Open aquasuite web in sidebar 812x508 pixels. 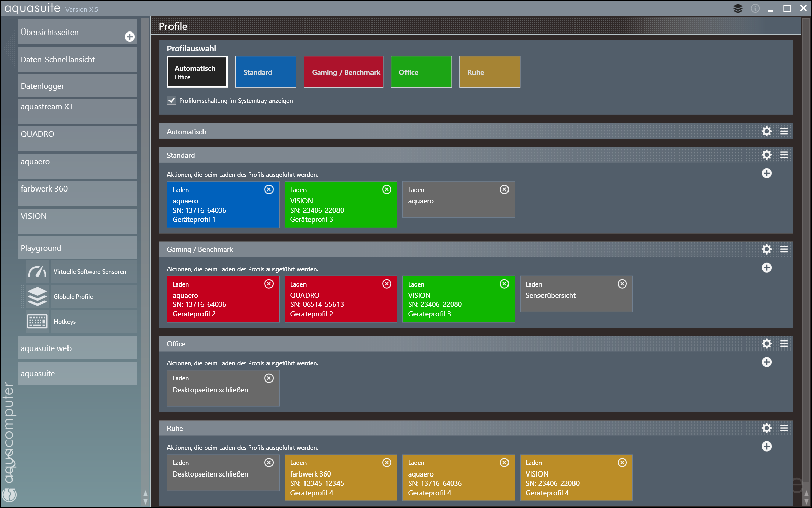click(78, 348)
